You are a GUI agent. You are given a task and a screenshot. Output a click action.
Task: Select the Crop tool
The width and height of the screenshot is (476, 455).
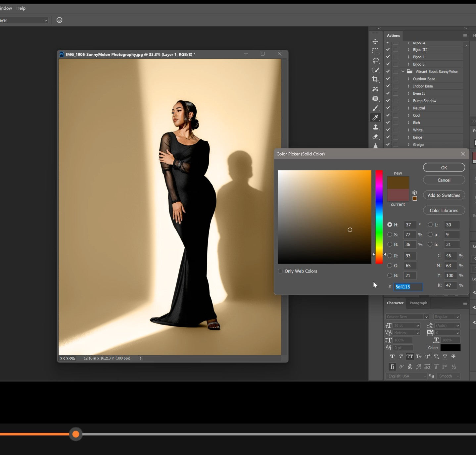376,79
